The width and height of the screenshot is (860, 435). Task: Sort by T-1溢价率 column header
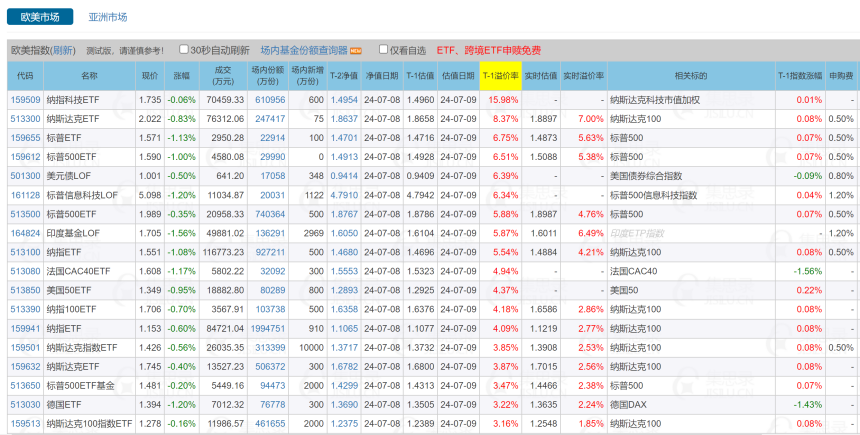tap(500, 75)
